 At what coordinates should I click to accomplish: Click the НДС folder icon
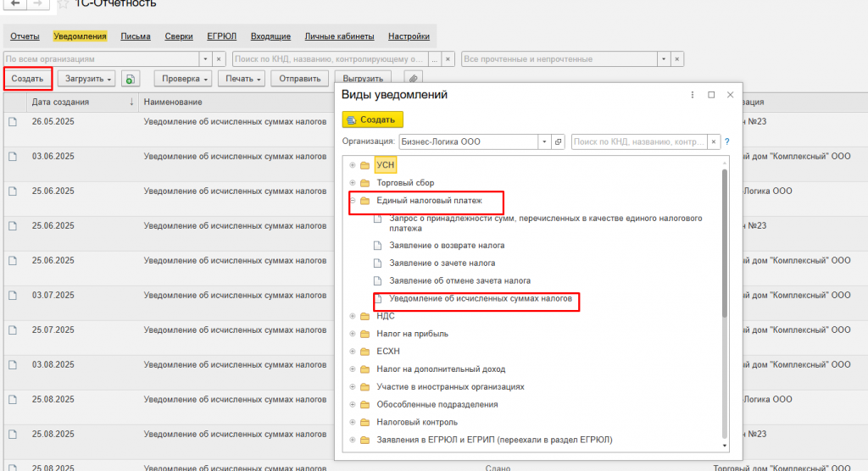[x=364, y=316]
